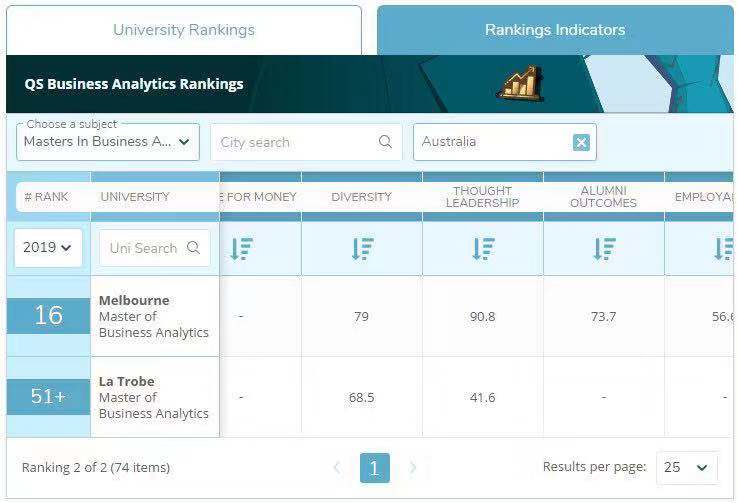Click the Uni Search magnifier icon
Viewport: 738px width, 503px height.
point(193,248)
